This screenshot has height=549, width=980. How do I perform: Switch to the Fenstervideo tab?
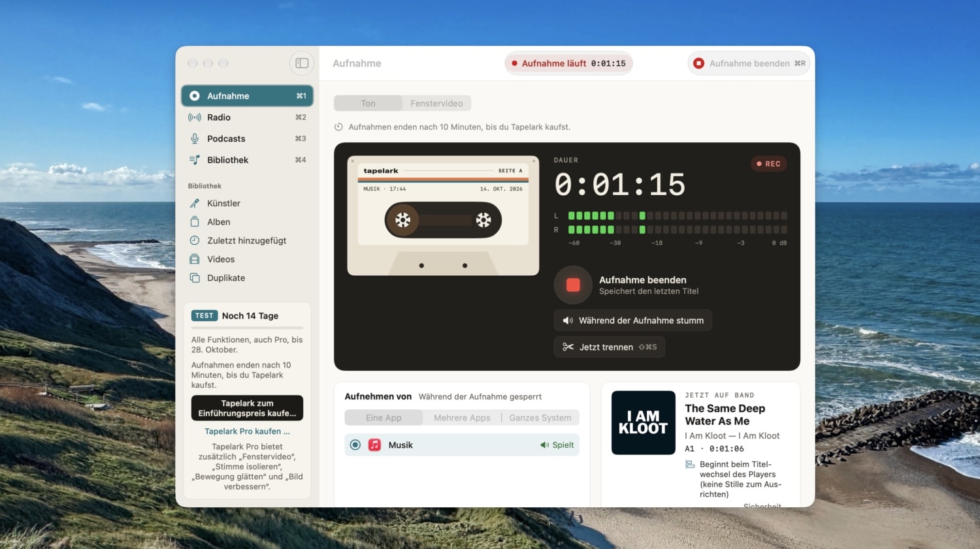[x=436, y=103]
